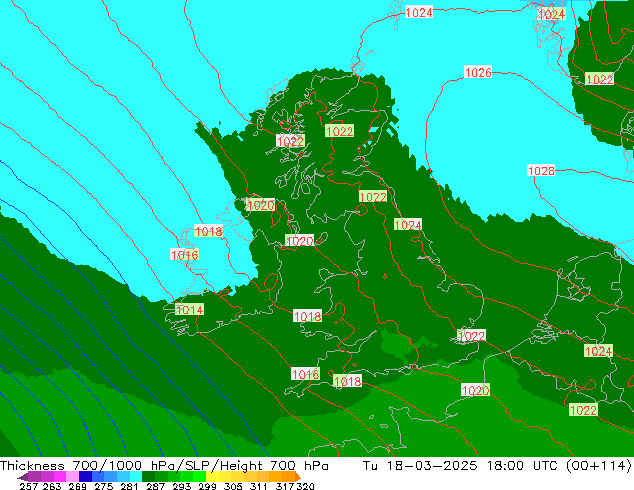This screenshot has height=490, width=634.
Task: Click the forecast offset '(00+114)'
Action: click(x=599, y=465)
